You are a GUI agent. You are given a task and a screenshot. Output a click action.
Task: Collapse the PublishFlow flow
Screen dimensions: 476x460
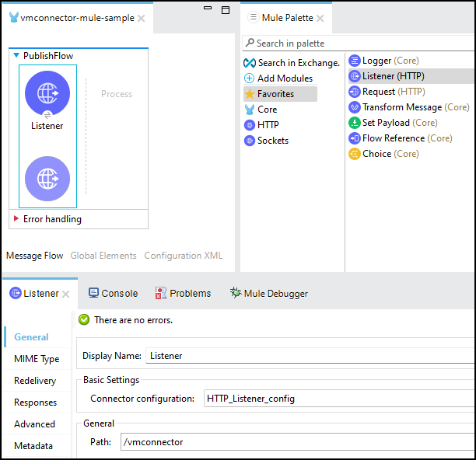point(16,56)
